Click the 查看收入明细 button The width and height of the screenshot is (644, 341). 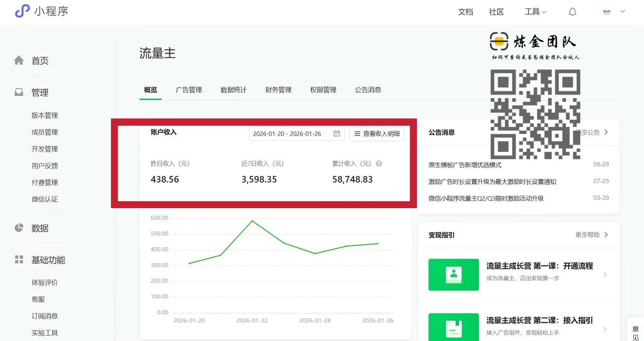(377, 134)
